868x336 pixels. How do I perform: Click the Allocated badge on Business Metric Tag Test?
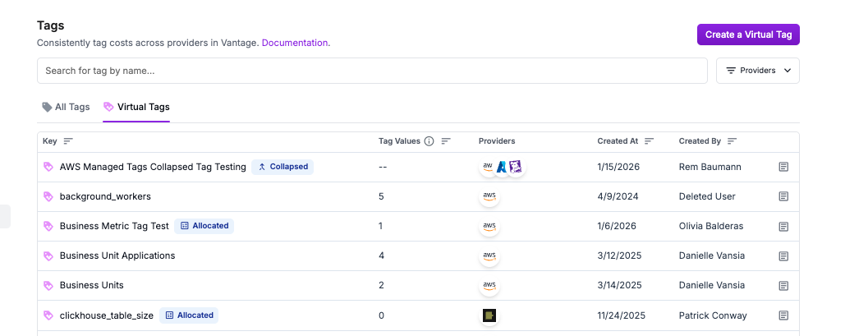pyautogui.click(x=204, y=226)
